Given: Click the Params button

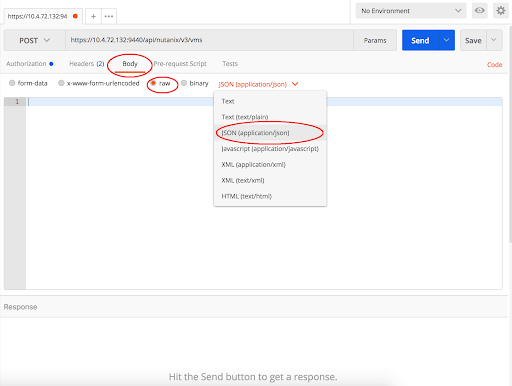Looking at the screenshot, I should coord(375,40).
